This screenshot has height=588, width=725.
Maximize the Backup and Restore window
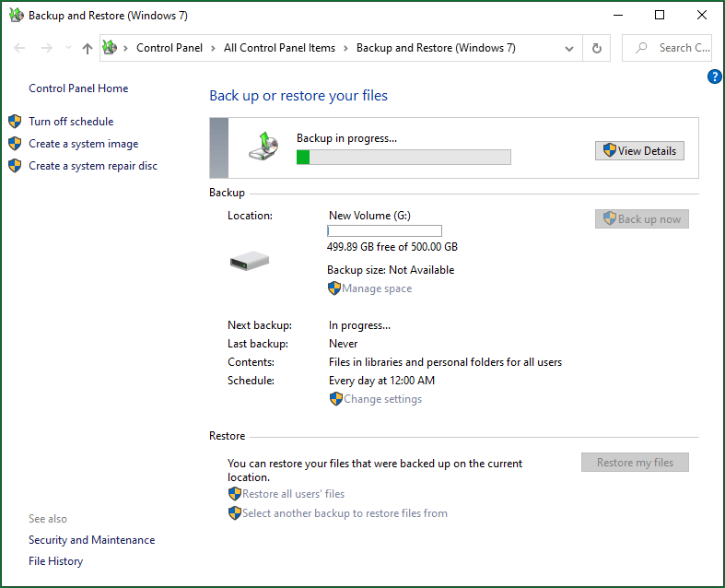[660, 16]
